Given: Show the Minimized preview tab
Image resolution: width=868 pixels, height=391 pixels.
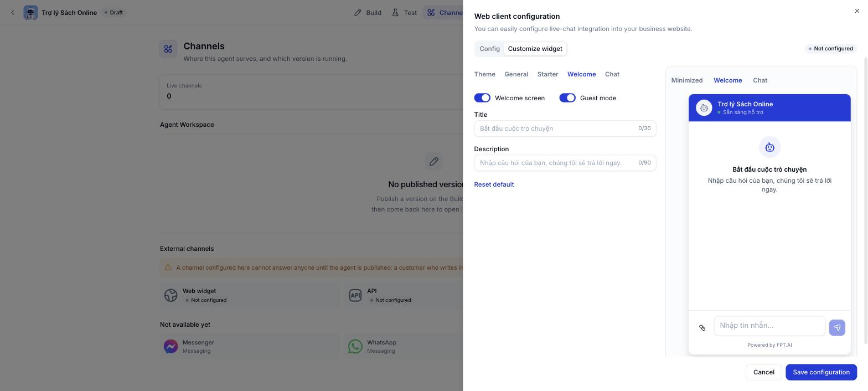Looking at the screenshot, I should [x=687, y=80].
